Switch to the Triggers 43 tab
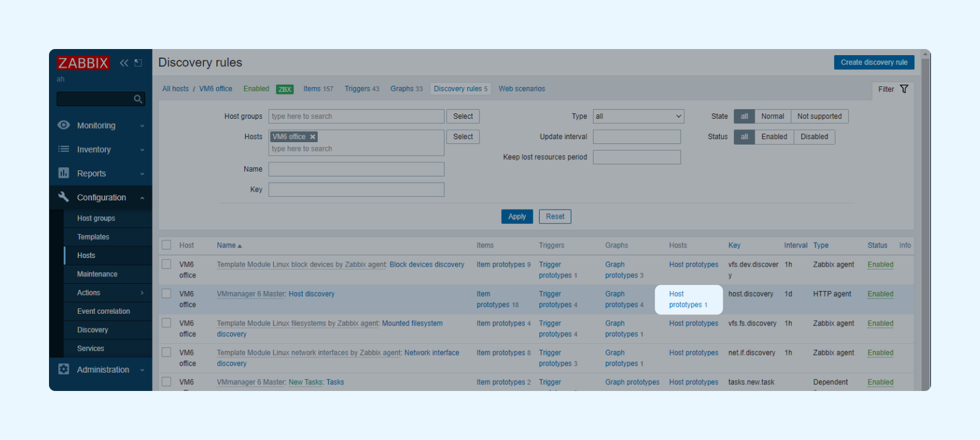Screen dimensions: 980x440 pos(362,89)
